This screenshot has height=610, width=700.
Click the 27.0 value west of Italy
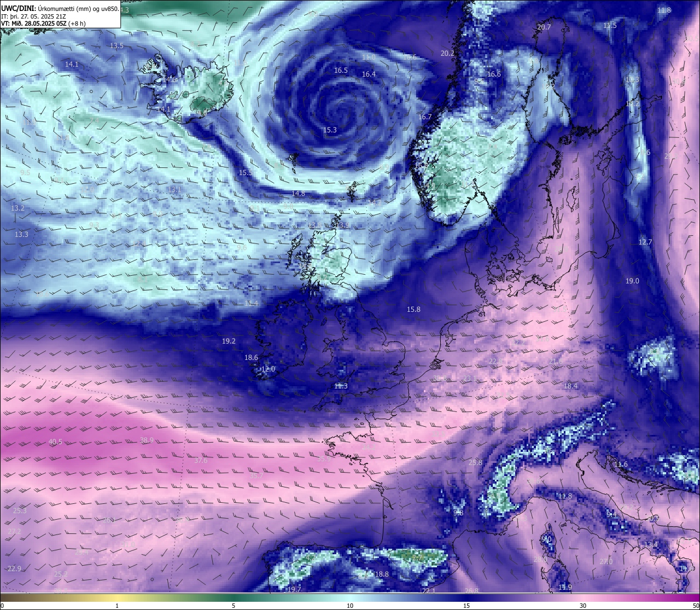click(x=606, y=562)
